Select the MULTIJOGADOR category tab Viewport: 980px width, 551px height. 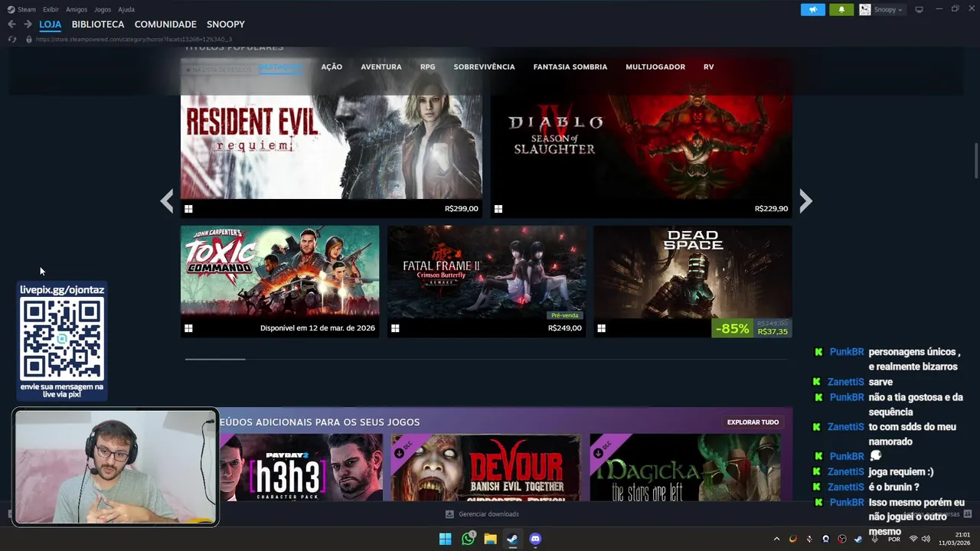point(655,67)
